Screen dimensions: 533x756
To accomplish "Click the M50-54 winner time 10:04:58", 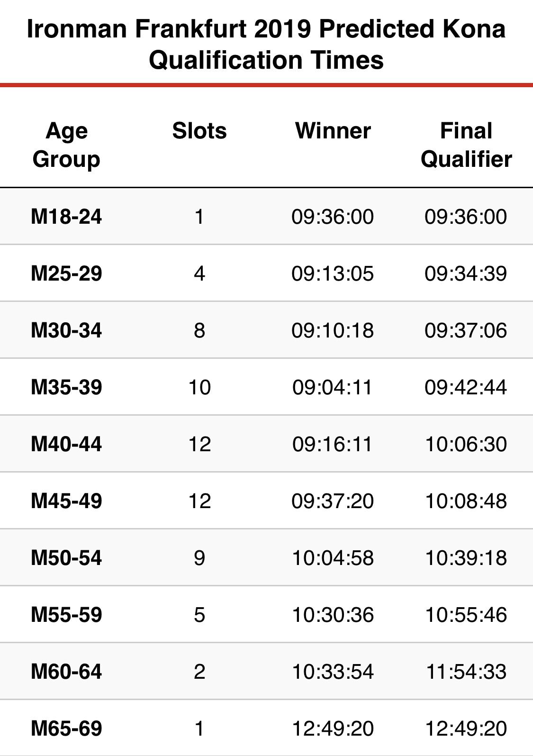I will coord(333,558).
